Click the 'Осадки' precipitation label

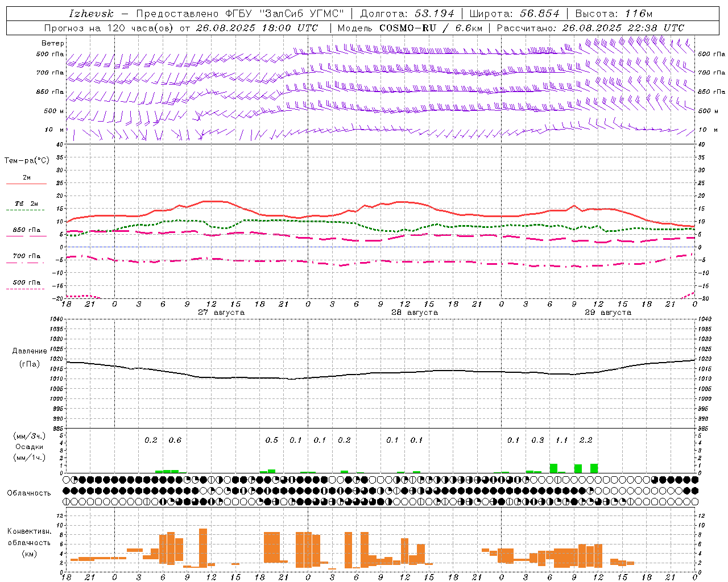click(30, 447)
